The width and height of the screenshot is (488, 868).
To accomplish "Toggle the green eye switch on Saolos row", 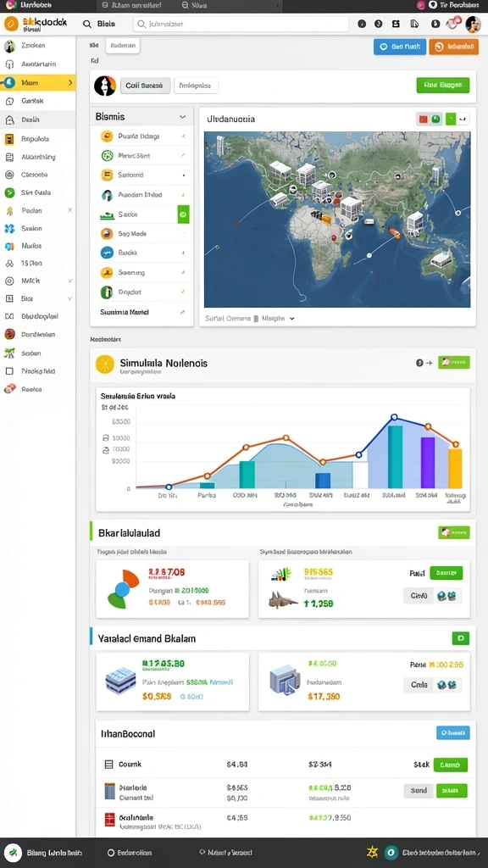I will point(183,214).
